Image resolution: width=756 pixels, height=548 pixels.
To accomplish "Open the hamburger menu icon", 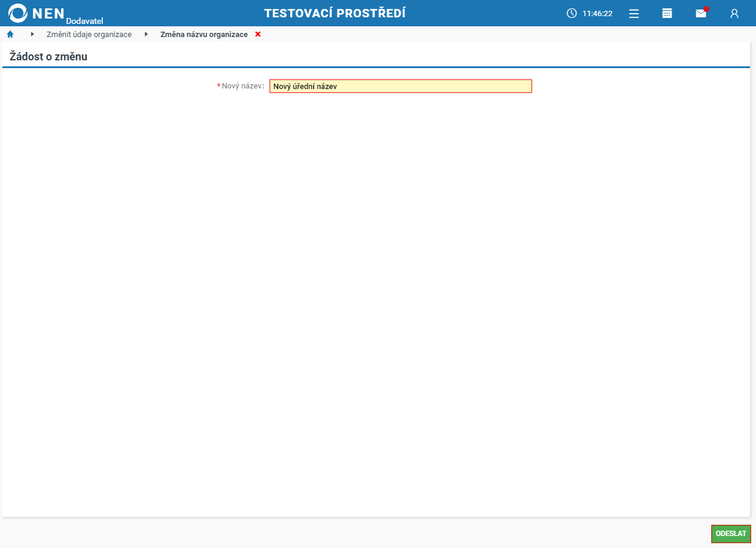I will [634, 13].
